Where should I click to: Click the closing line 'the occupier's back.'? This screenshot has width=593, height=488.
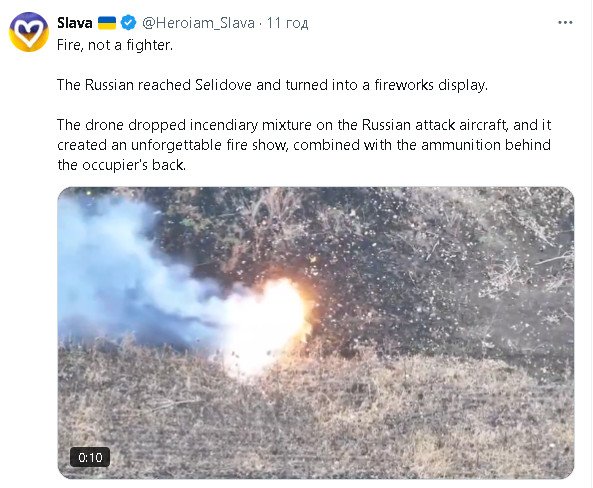tap(121, 165)
